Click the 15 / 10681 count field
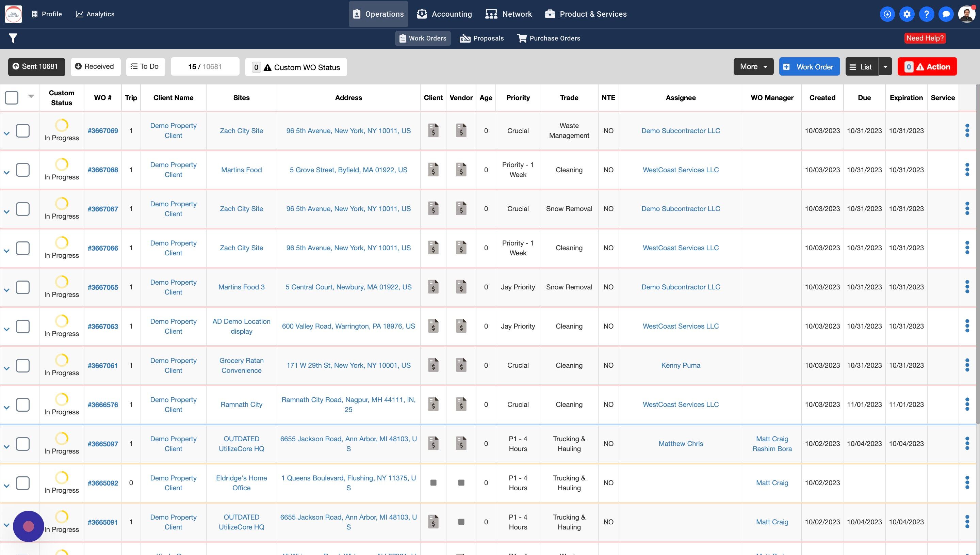 (205, 67)
